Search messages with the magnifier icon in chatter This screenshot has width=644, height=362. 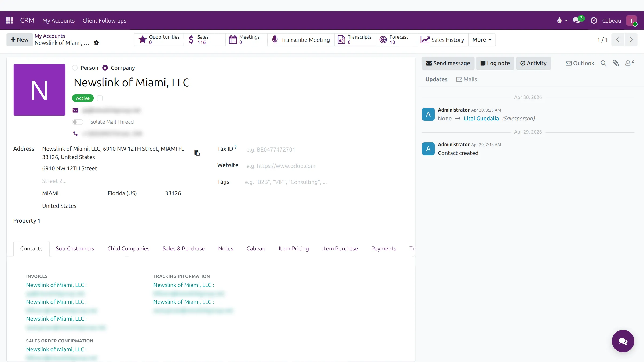[x=603, y=63]
